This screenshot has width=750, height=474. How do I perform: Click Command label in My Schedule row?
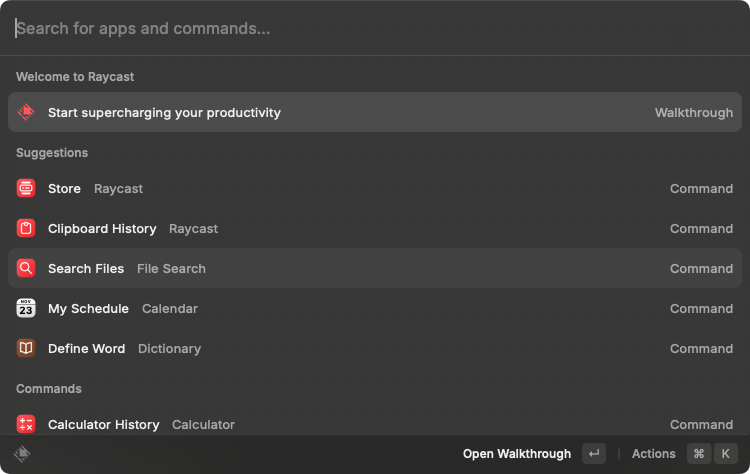tap(701, 309)
